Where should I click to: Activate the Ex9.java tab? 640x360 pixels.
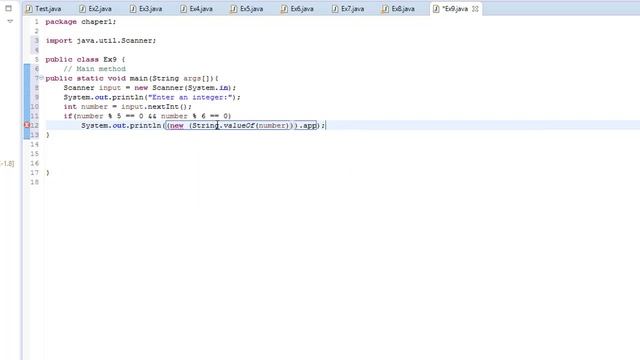455,9
